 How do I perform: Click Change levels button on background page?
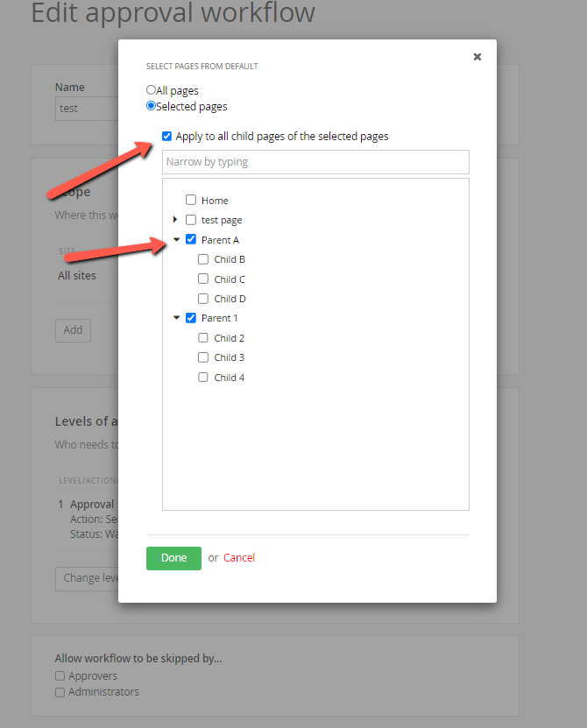(x=87, y=578)
